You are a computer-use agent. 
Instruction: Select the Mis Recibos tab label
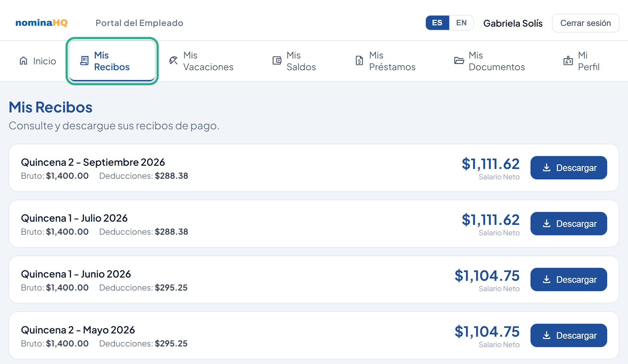click(112, 61)
